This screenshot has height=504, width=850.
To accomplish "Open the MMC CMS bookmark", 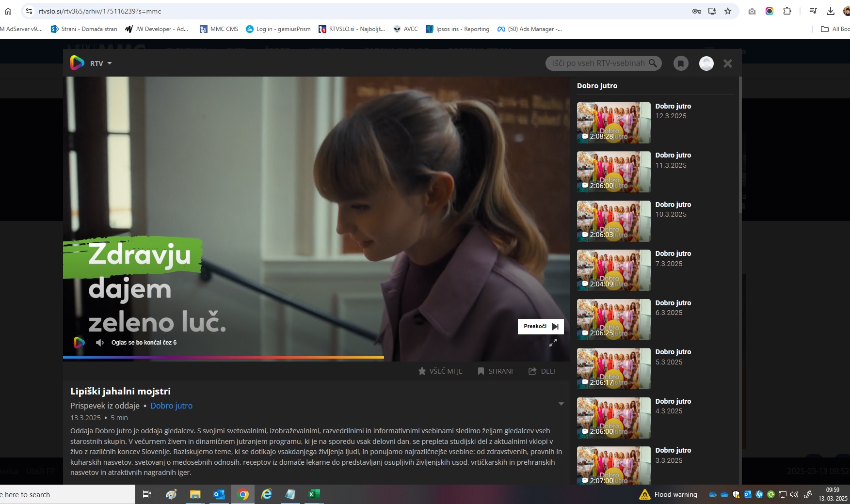I will tap(219, 29).
